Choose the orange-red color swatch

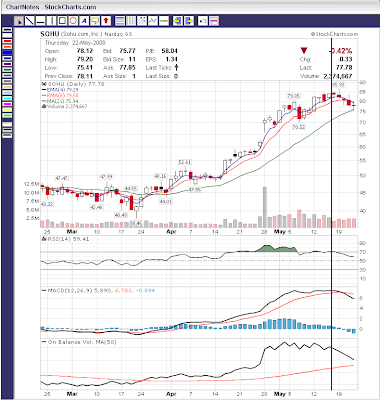(x=7, y=47)
